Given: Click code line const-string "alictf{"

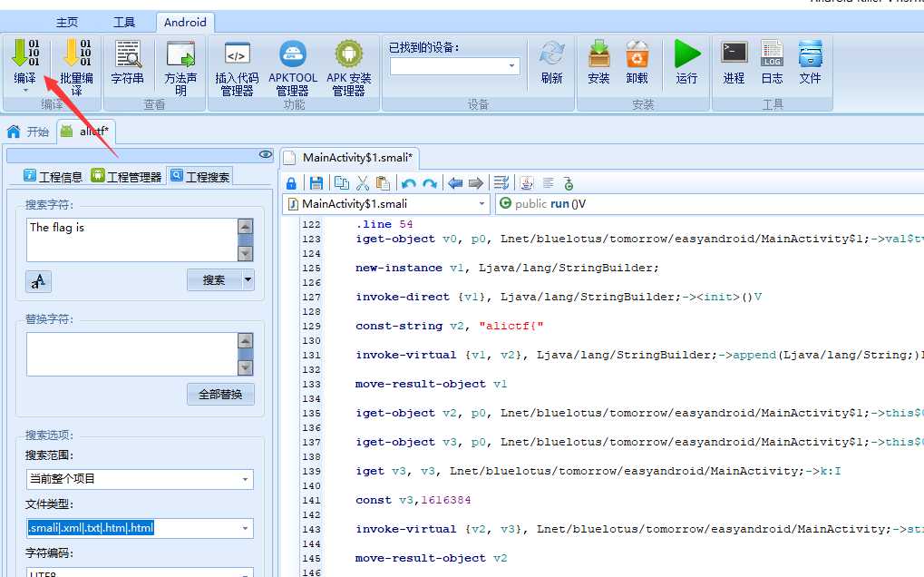Looking at the screenshot, I should [x=449, y=326].
